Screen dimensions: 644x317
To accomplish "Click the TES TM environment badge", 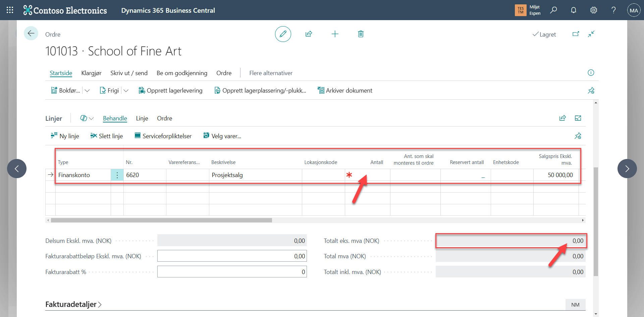I will pos(521,10).
